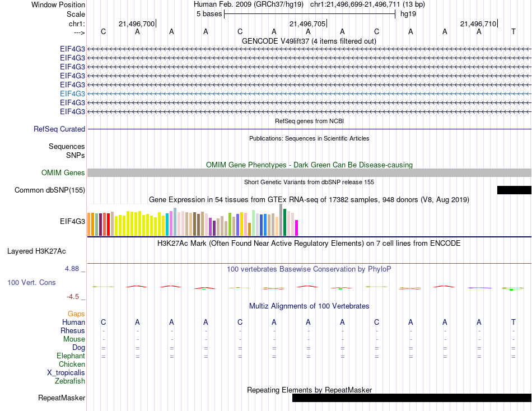The width and height of the screenshot is (532, 411).
Task: Open the GENCODE V49lift37 track title
Action: [309, 41]
